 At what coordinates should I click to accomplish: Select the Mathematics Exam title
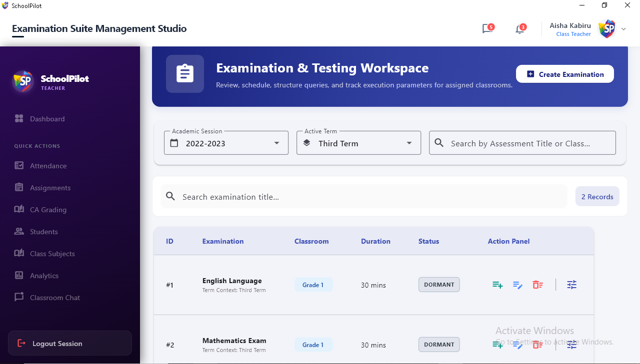click(234, 341)
